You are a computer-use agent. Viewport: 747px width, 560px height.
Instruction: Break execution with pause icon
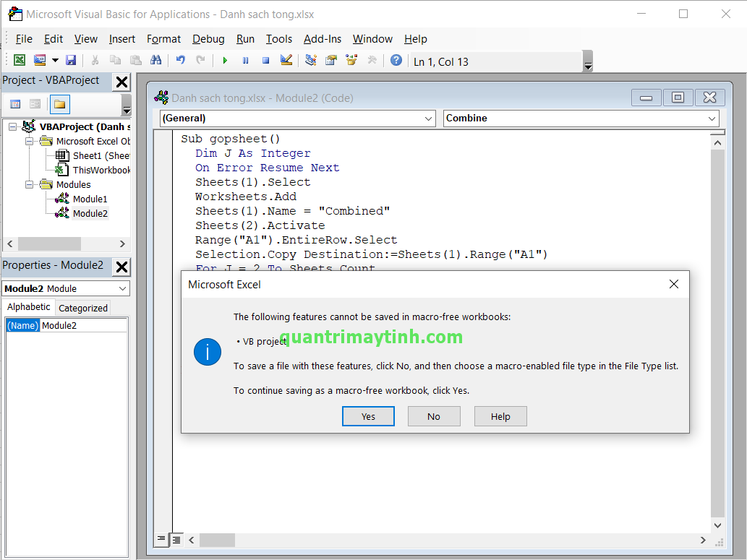245,61
